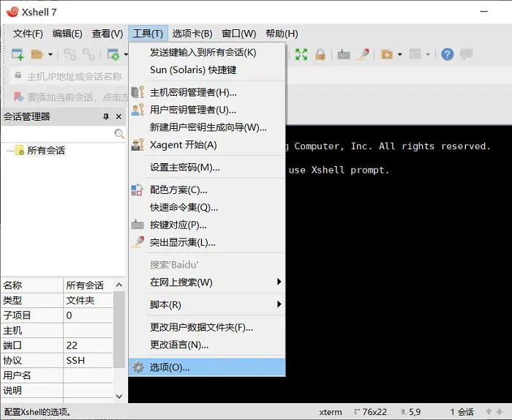Open 设置主密码(M) menu entry
The image size is (512, 420).
tap(207, 168)
